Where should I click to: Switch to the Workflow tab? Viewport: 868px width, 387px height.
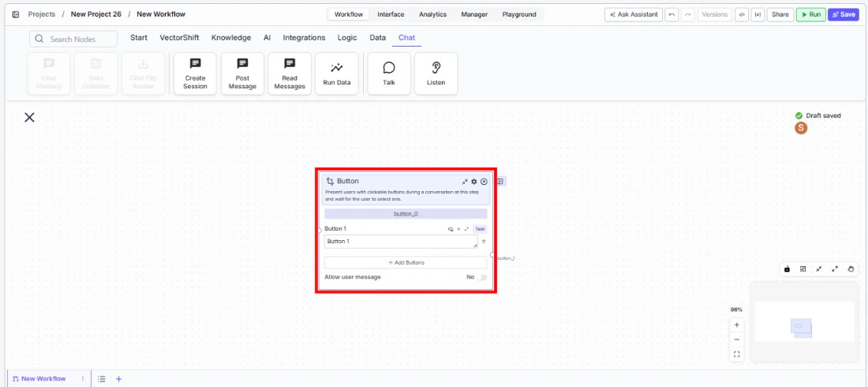[x=348, y=14]
